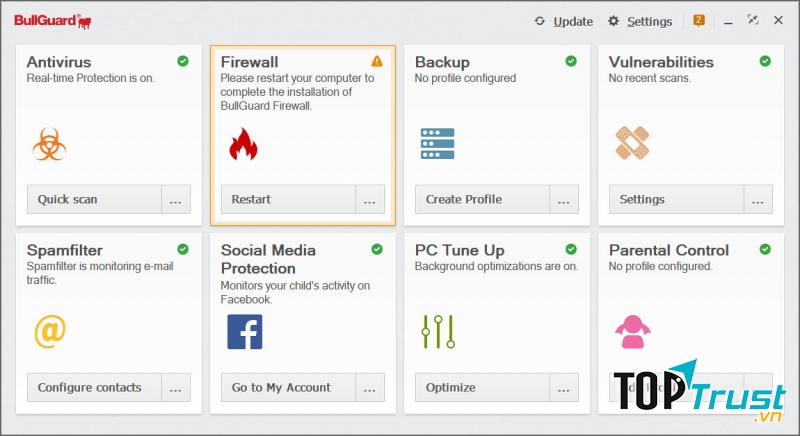This screenshot has height=436, width=800.
Task: Click the Vulnerabilities bandage icon
Action: point(632,143)
